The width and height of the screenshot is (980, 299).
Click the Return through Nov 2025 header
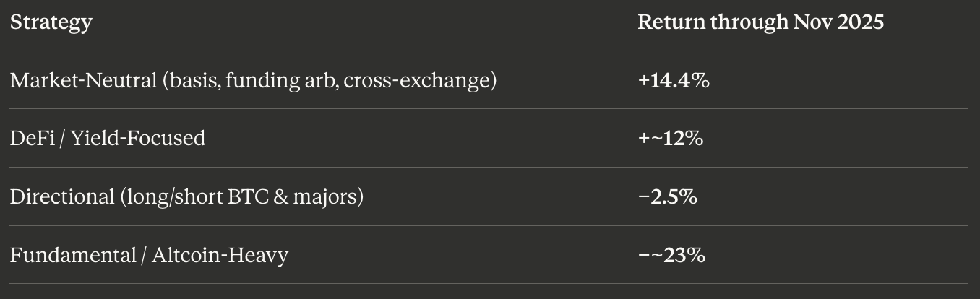pyautogui.click(x=760, y=22)
